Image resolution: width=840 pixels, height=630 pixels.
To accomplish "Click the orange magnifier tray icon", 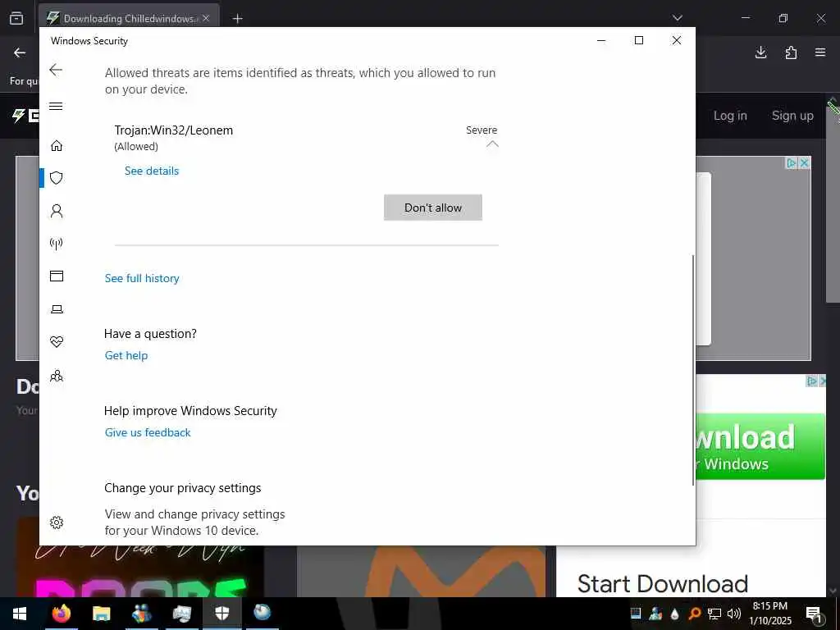I will click(x=694, y=614).
